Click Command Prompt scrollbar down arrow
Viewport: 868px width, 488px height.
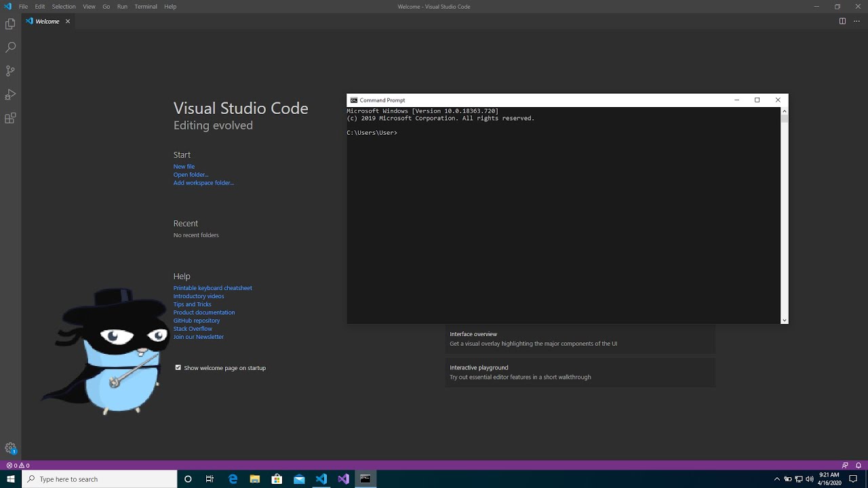785,320
